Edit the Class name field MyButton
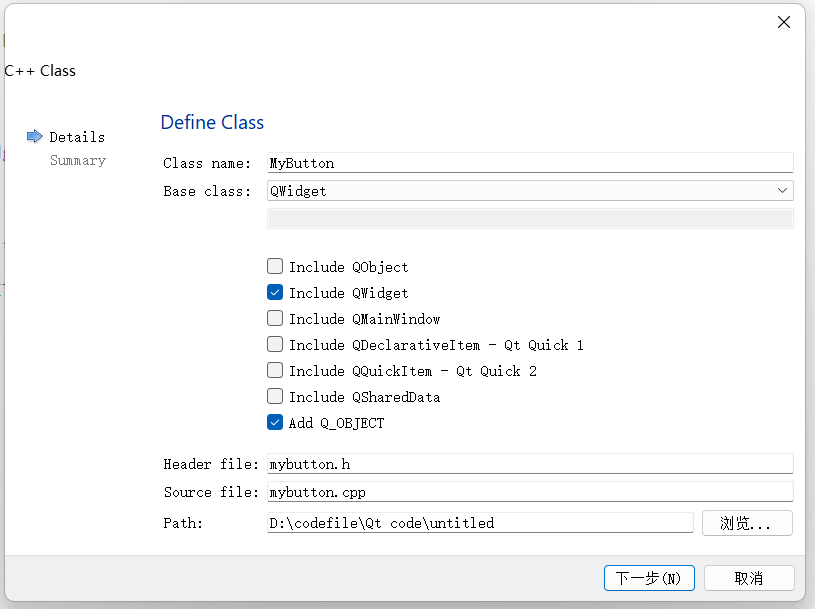 pyautogui.click(x=530, y=163)
